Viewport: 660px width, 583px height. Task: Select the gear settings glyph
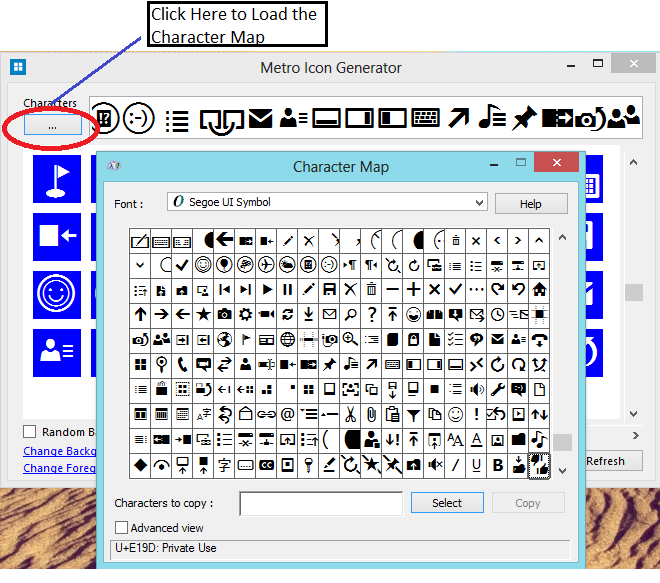tap(245, 314)
